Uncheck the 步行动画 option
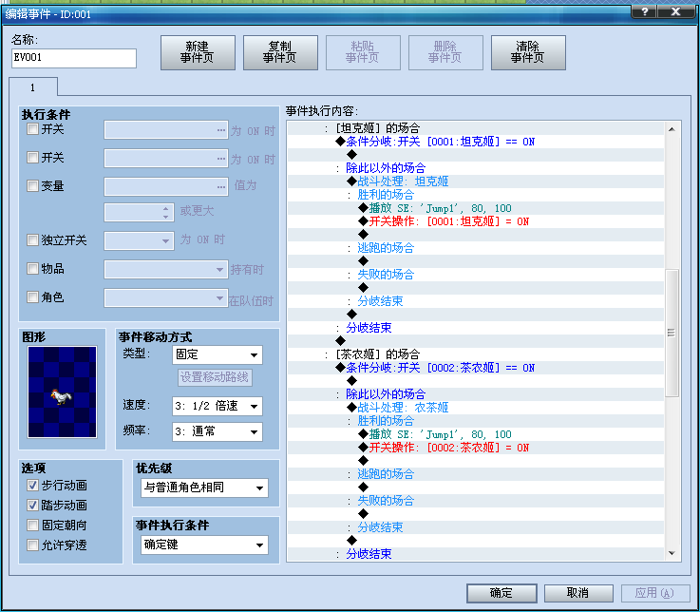 coord(32,485)
